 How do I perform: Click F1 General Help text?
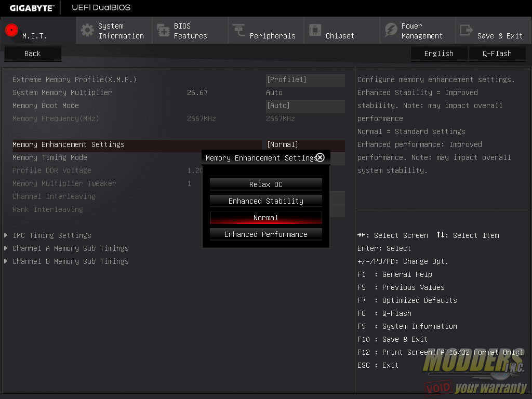pyautogui.click(x=395, y=274)
